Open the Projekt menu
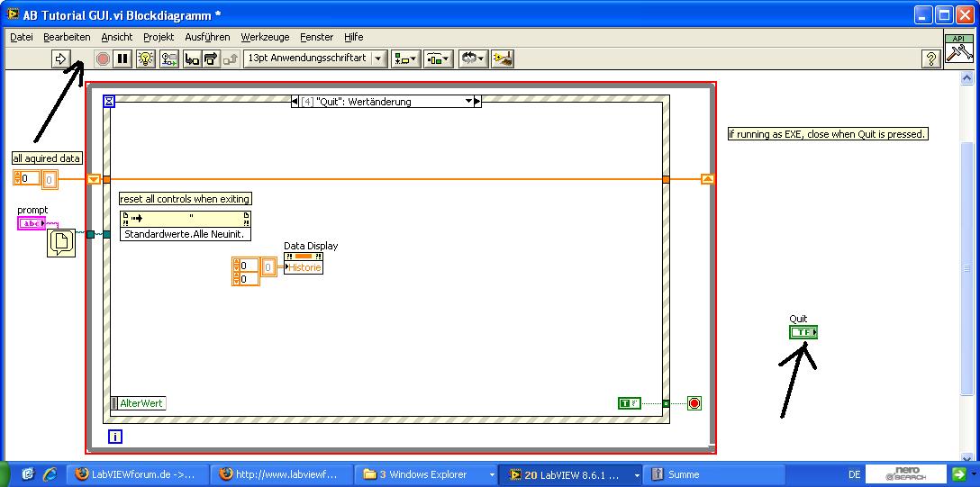This screenshot has height=487, width=980. 159,37
